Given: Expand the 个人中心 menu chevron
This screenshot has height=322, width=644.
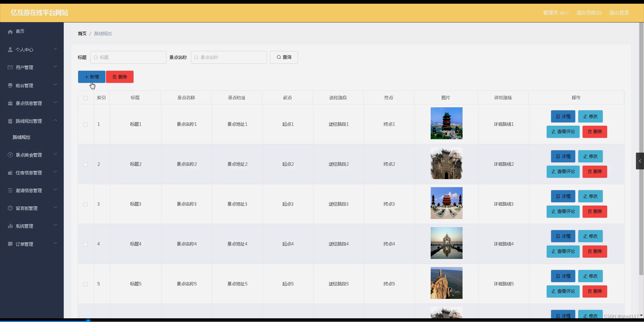Looking at the screenshot, I should [55, 49].
